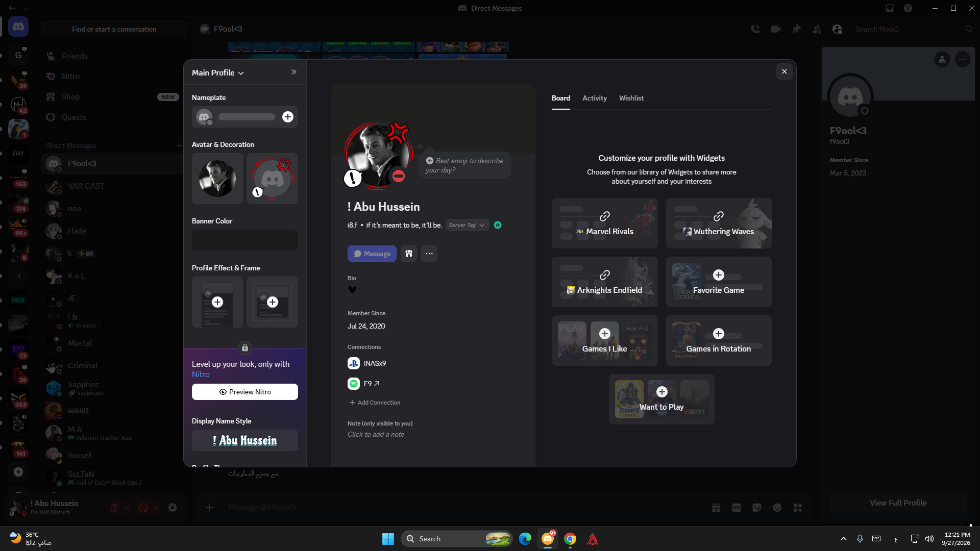Screen dimensions: 980x551
Task: Add a Favorite Game widget
Action: coord(719,282)
